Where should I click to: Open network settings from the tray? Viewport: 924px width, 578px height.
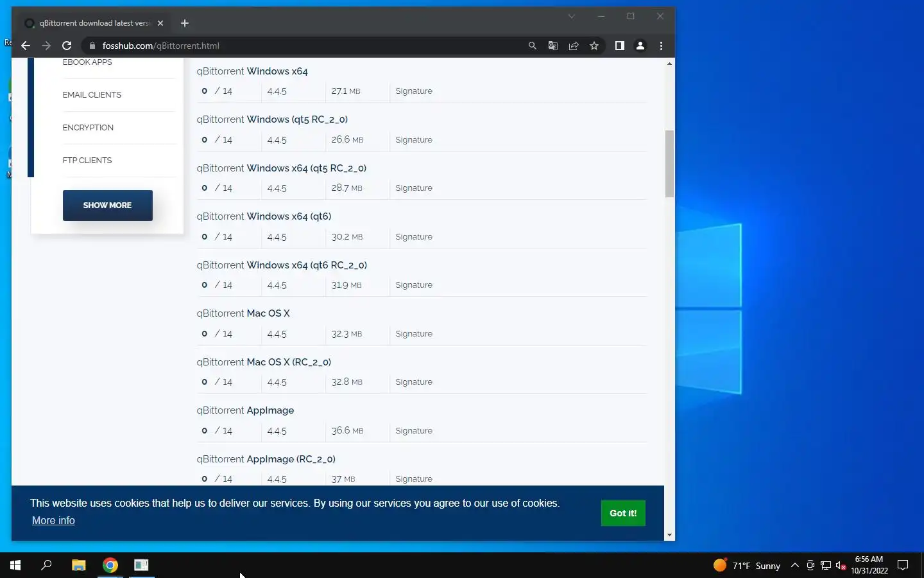(826, 566)
